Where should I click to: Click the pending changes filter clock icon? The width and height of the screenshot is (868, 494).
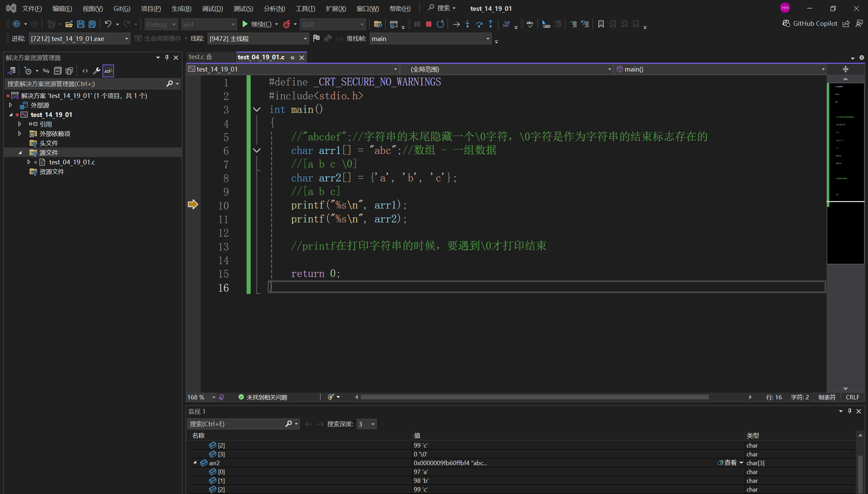coord(28,71)
